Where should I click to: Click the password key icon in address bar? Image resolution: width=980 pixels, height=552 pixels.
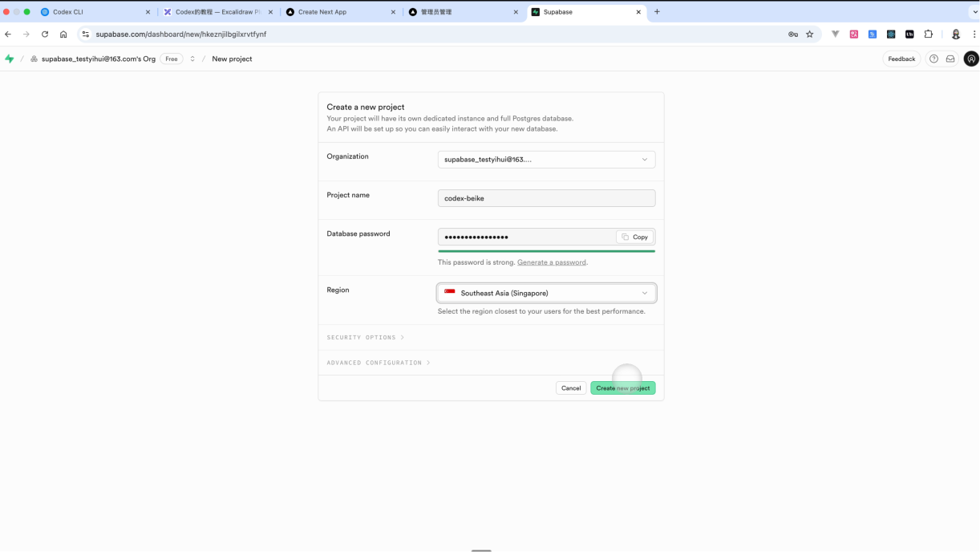tap(792, 34)
